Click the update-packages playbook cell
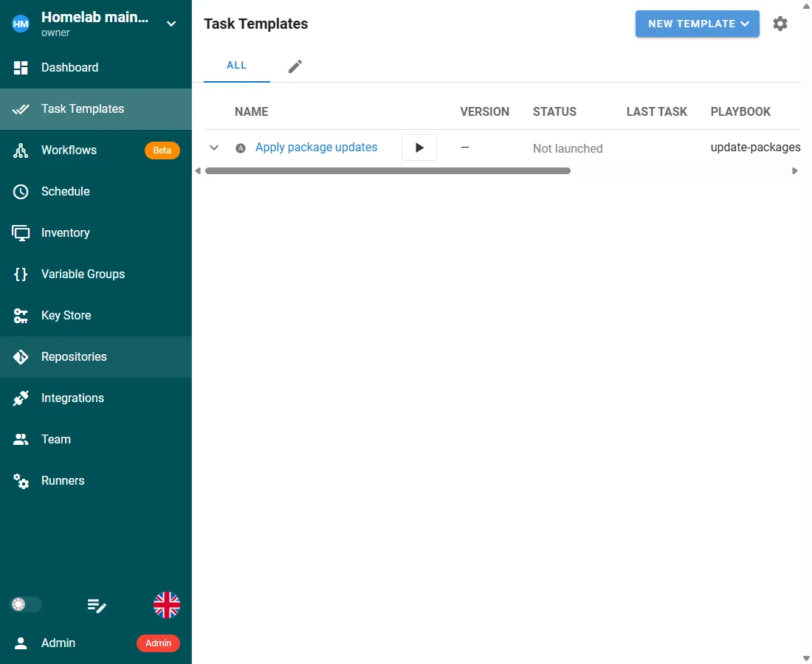Viewport: 812px width, 664px height. click(x=755, y=148)
